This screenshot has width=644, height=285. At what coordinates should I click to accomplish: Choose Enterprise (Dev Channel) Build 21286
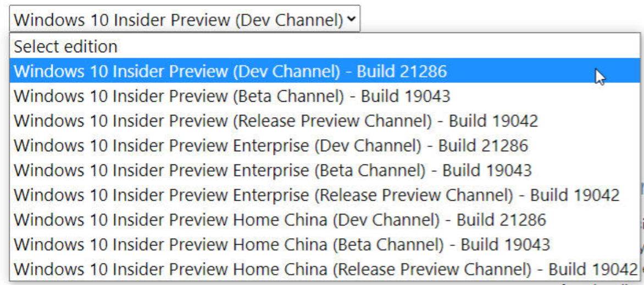click(x=270, y=146)
